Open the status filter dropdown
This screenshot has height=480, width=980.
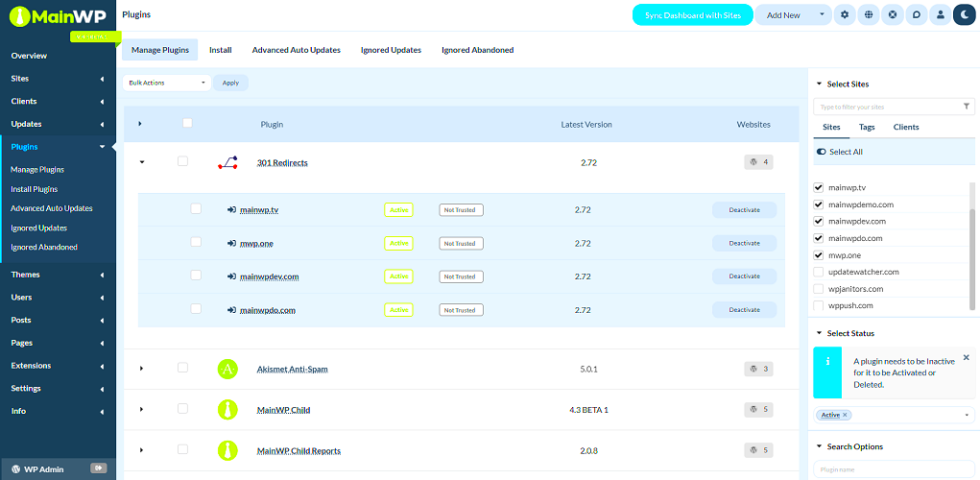coord(968,415)
